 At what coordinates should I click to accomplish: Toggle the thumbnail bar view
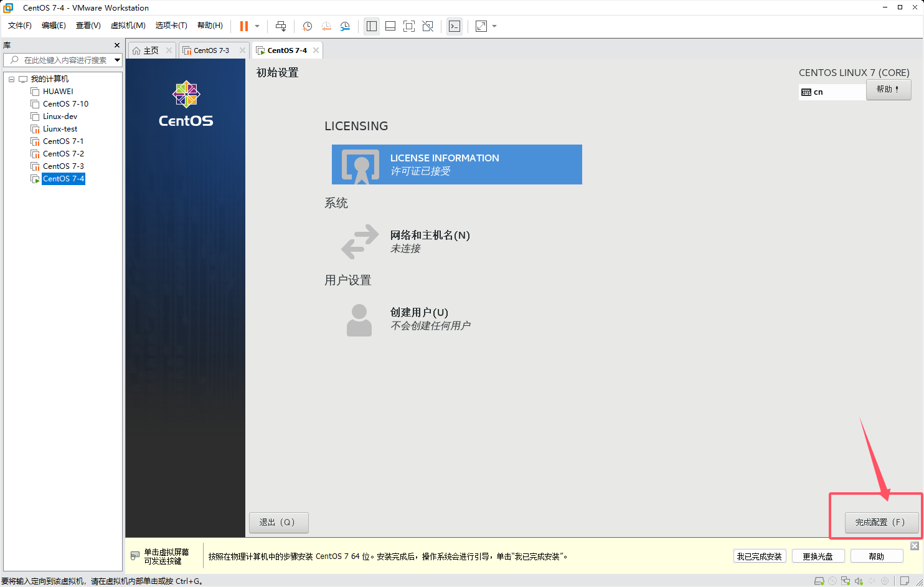(390, 26)
